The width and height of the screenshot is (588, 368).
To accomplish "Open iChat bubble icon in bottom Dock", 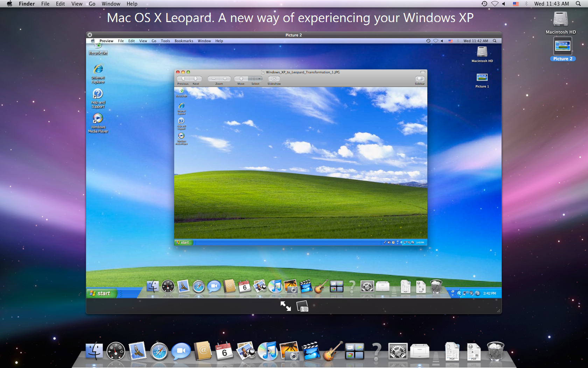I will click(x=181, y=351).
